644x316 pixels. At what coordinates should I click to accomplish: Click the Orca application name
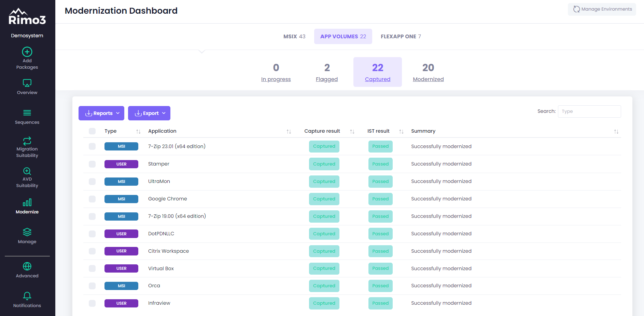(x=154, y=286)
